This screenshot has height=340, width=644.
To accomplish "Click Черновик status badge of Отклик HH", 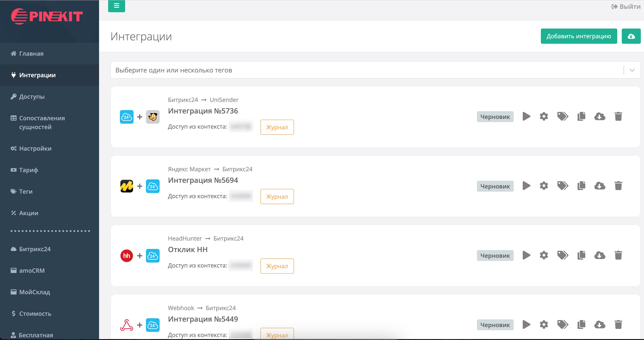I will click(495, 256).
